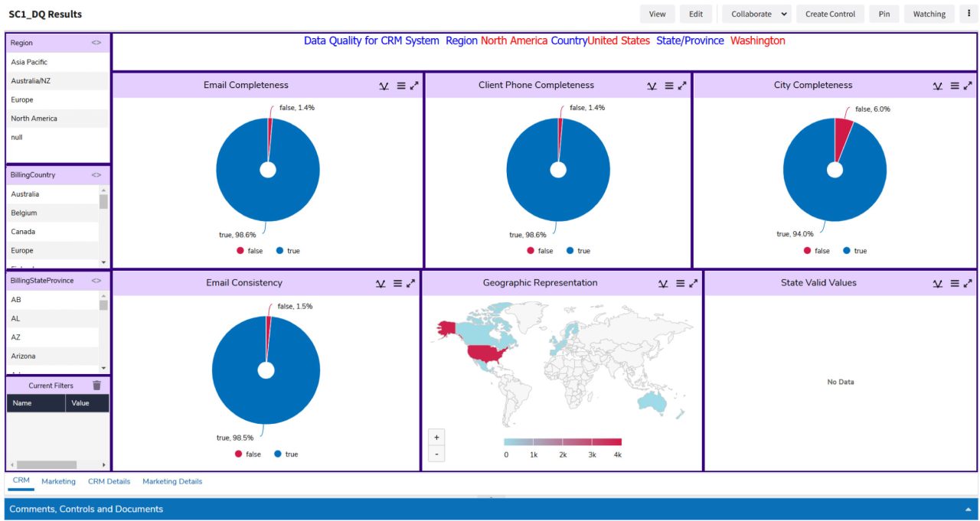Click the Region filter code brackets icon
Screen dimensions: 980x521
[x=96, y=43]
